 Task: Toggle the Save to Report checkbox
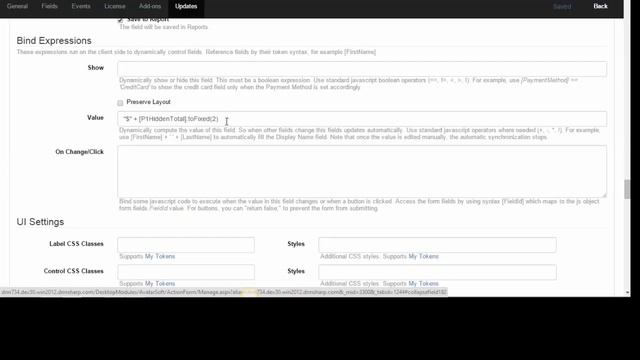click(120, 19)
